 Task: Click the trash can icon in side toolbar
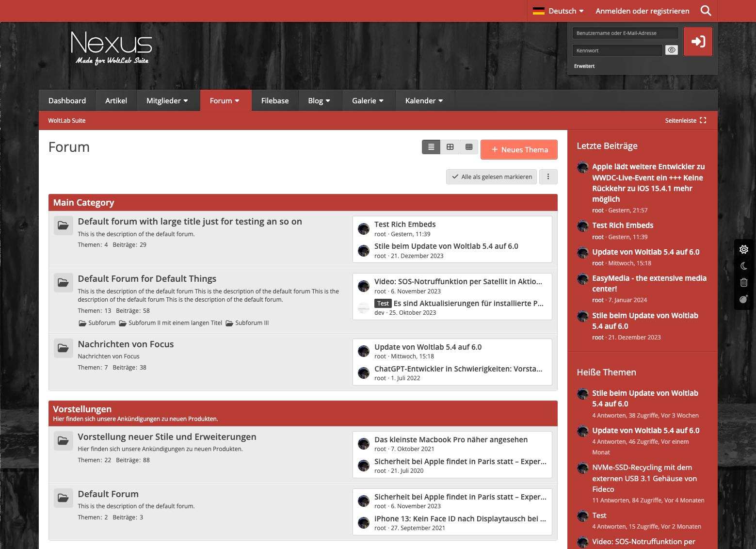point(743,282)
